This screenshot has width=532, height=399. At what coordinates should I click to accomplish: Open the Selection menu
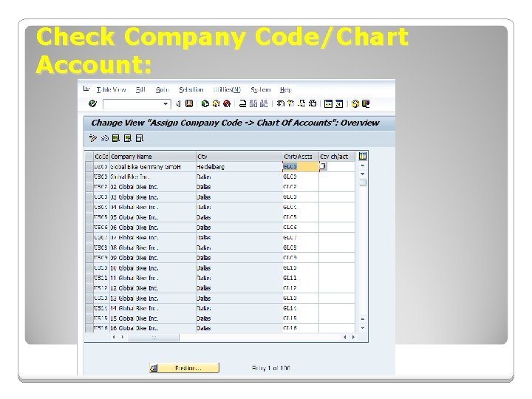click(191, 89)
